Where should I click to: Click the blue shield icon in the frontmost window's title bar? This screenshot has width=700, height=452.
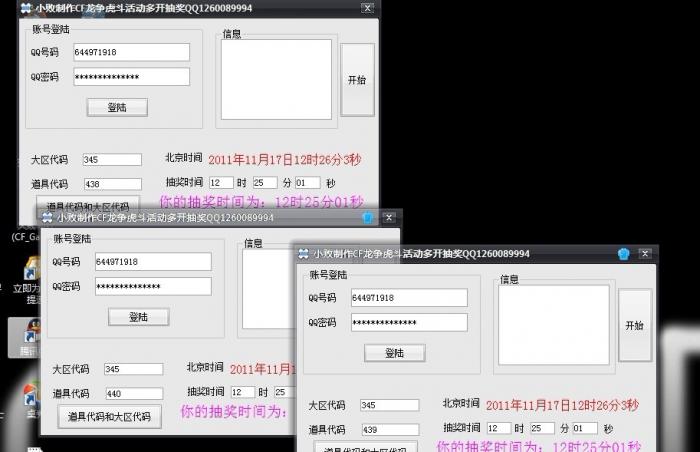(x=624, y=254)
